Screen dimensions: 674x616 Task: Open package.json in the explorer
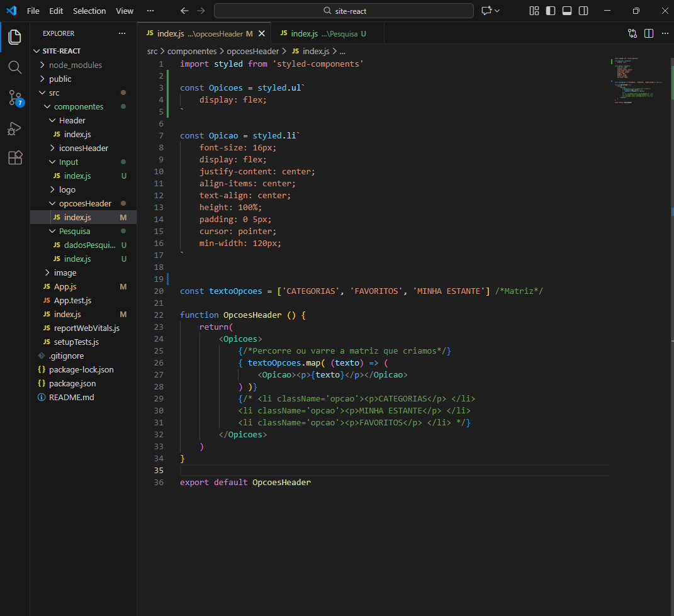(x=72, y=383)
